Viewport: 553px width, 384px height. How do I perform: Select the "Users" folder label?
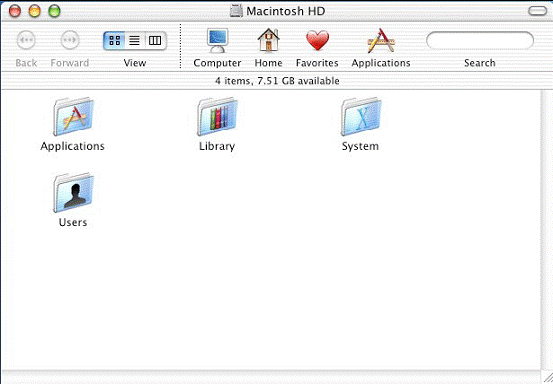click(73, 222)
